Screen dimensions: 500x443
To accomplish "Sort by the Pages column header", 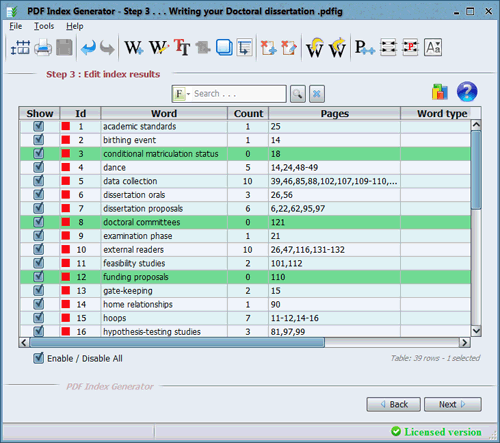I will pyautogui.click(x=335, y=113).
